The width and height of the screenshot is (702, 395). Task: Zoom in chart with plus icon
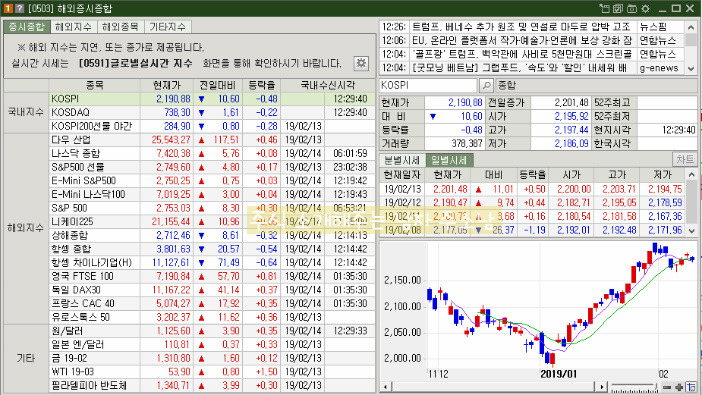click(x=679, y=387)
